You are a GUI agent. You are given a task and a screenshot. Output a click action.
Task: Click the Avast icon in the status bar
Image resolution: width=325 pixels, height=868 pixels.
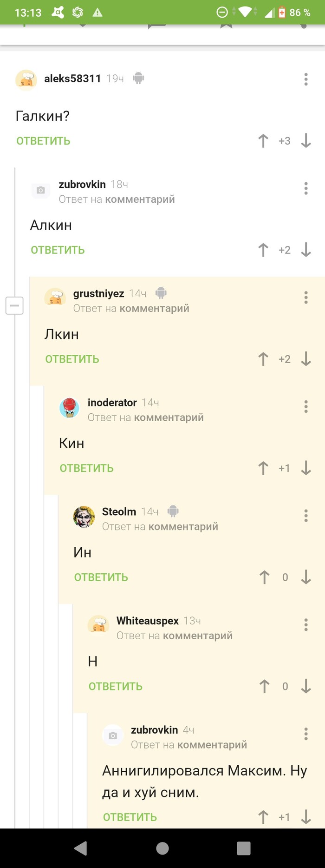(x=58, y=12)
